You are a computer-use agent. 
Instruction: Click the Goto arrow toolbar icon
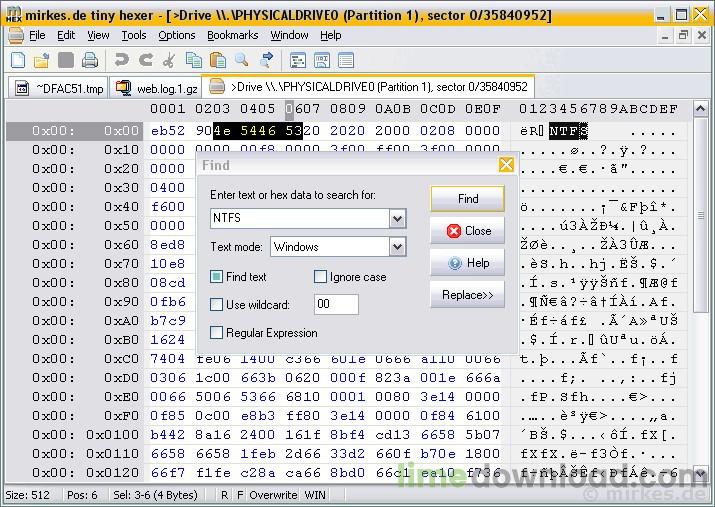268,61
